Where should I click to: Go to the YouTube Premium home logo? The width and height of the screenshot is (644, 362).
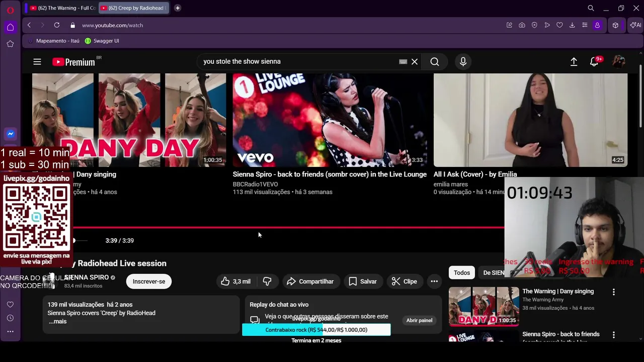pos(73,62)
